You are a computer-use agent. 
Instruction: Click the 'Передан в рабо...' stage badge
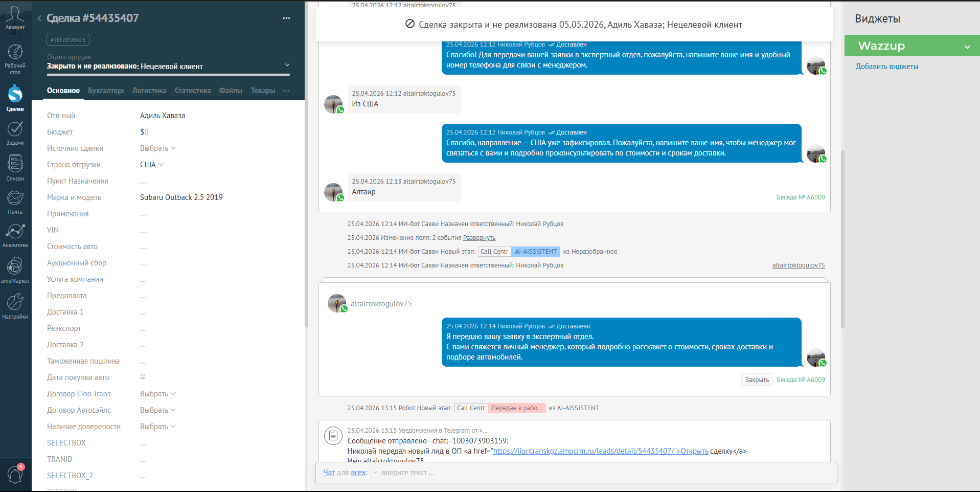point(517,408)
